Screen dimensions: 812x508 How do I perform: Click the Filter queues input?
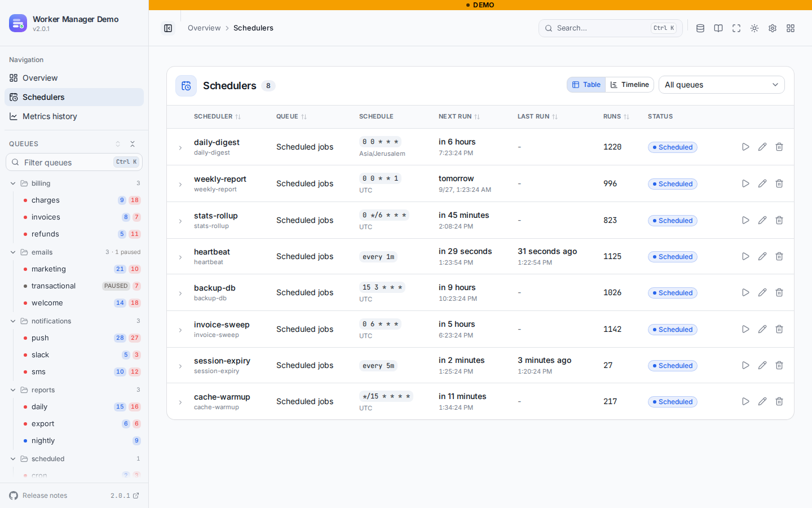tap(74, 162)
